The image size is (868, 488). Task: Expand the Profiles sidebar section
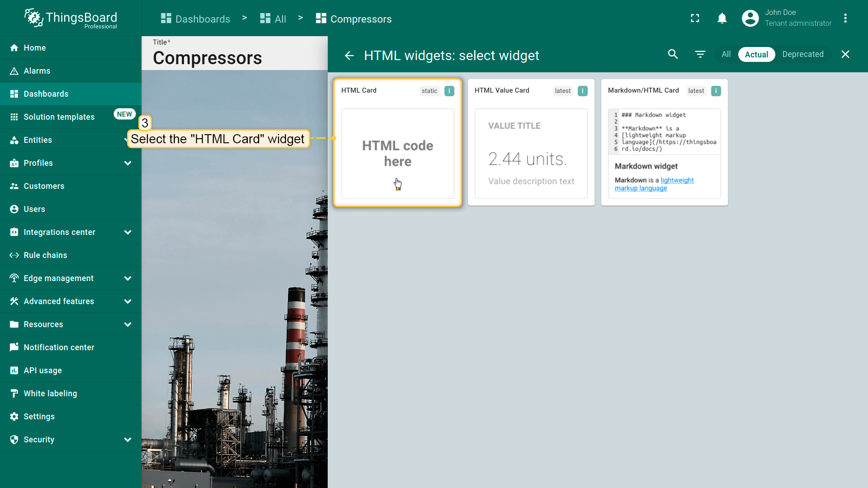pyautogui.click(x=127, y=163)
